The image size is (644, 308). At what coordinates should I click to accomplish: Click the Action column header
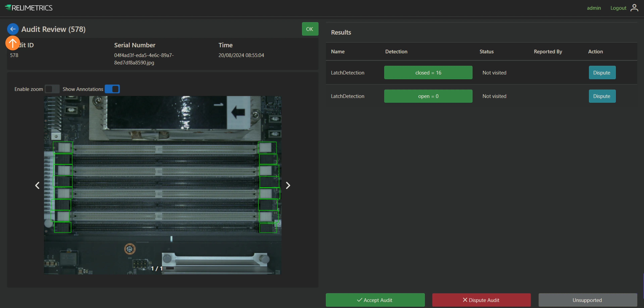point(595,52)
